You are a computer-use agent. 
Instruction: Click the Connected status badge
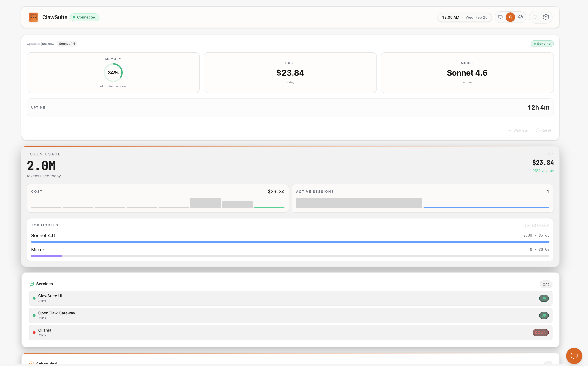[x=85, y=17]
